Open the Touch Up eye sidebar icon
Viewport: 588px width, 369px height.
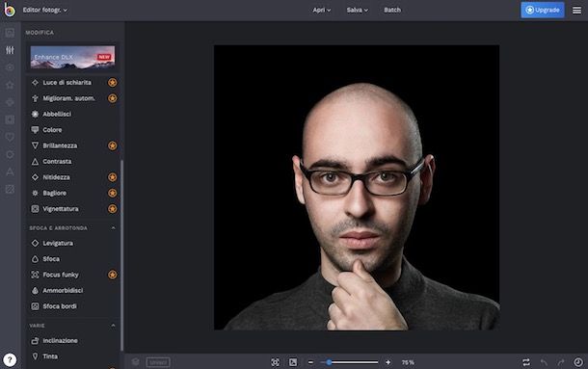[10, 67]
